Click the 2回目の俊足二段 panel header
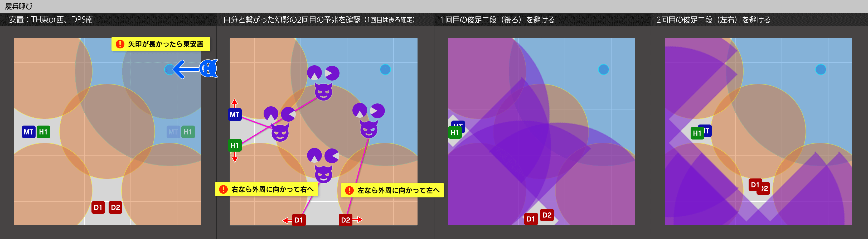 pyautogui.click(x=713, y=20)
